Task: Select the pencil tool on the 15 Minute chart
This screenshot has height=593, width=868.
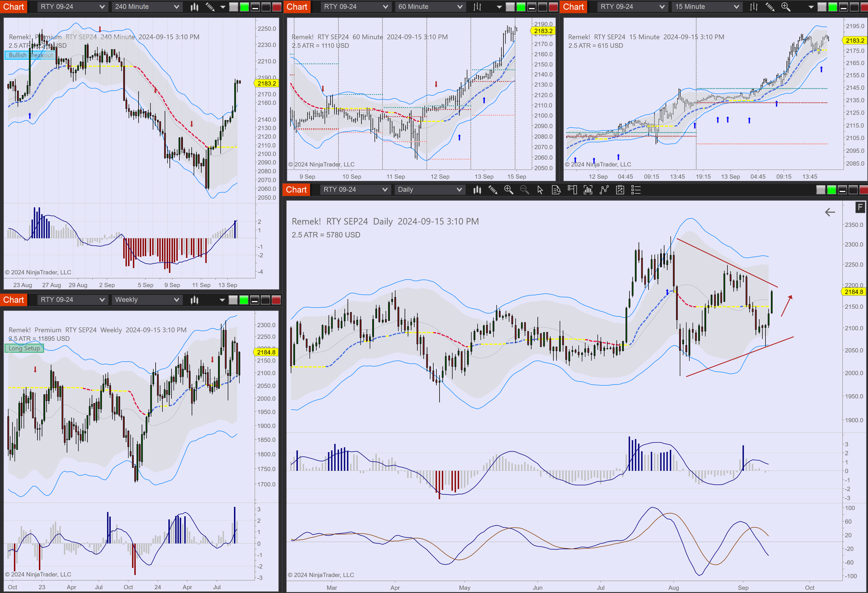Action: click(x=770, y=7)
